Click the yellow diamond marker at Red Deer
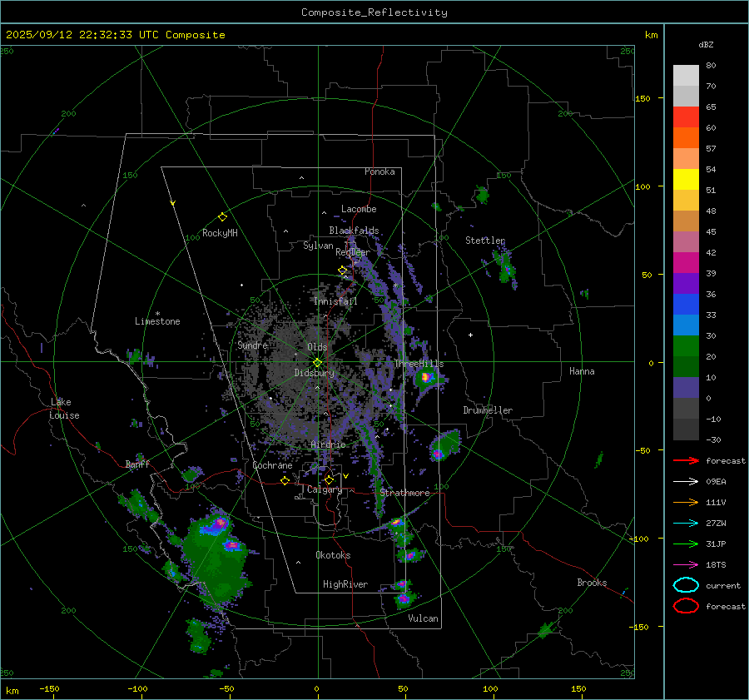 pyautogui.click(x=343, y=271)
